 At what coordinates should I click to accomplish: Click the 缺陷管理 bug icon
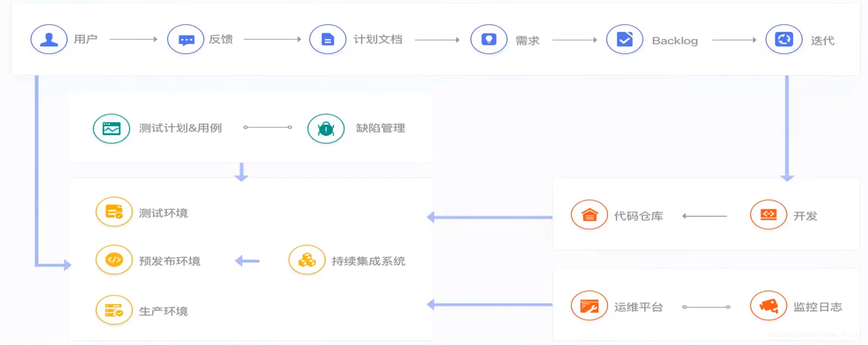tap(326, 128)
